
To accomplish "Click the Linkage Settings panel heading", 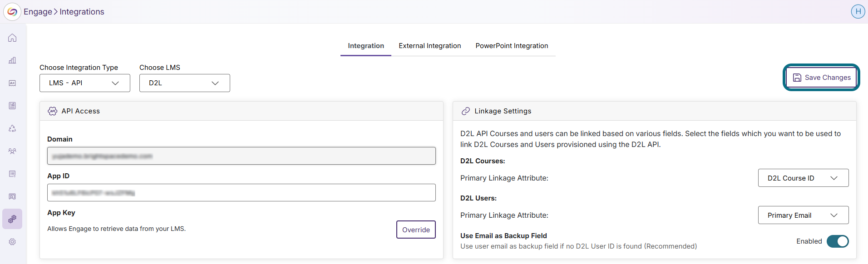I will pos(503,111).
